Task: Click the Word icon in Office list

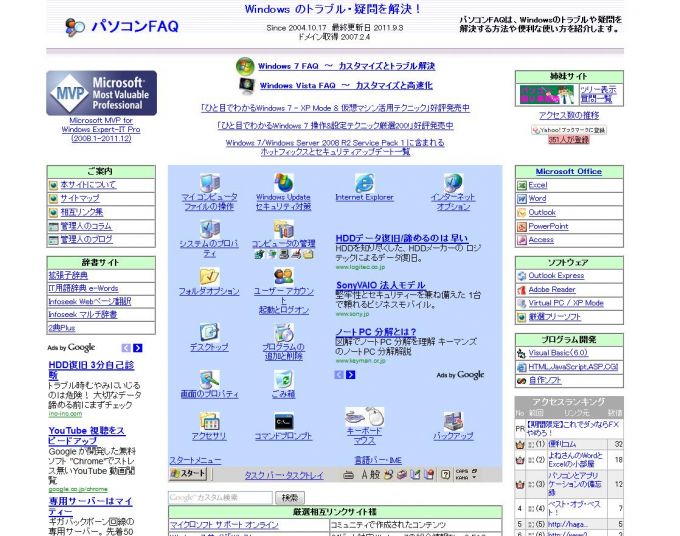Action: click(x=522, y=199)
